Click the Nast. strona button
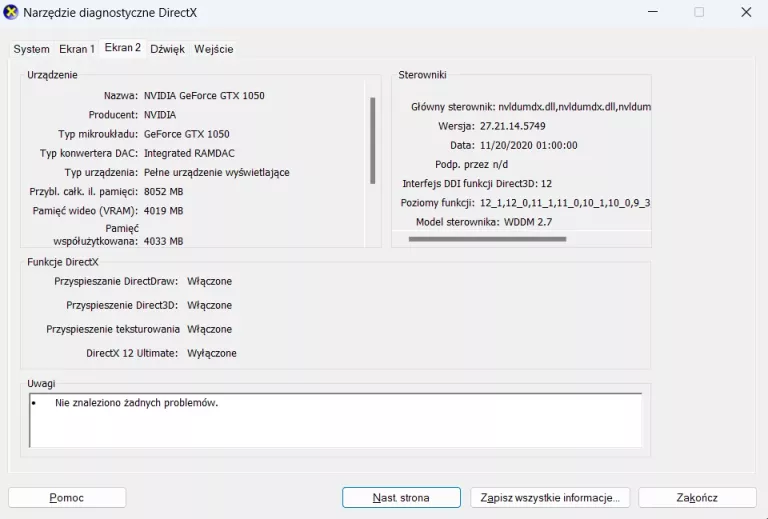 (x=401, y=497)
